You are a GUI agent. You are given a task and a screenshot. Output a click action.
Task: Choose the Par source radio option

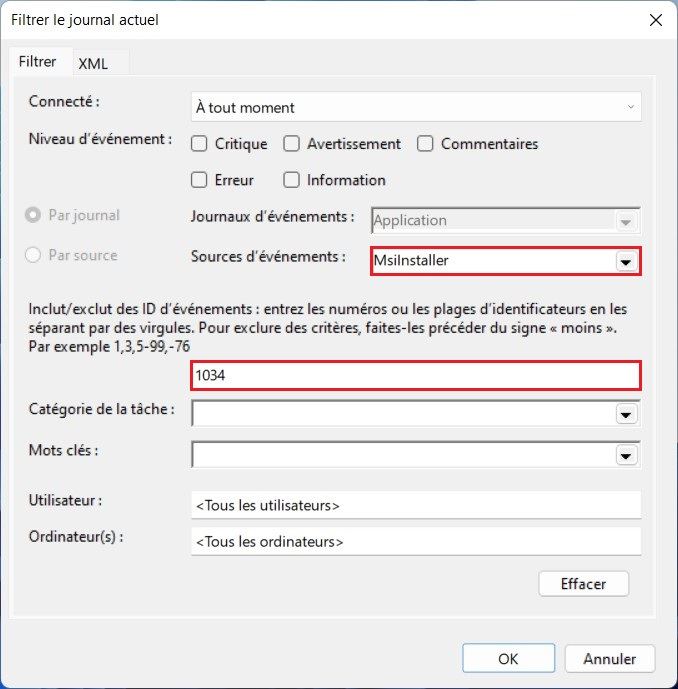point(35,255)
